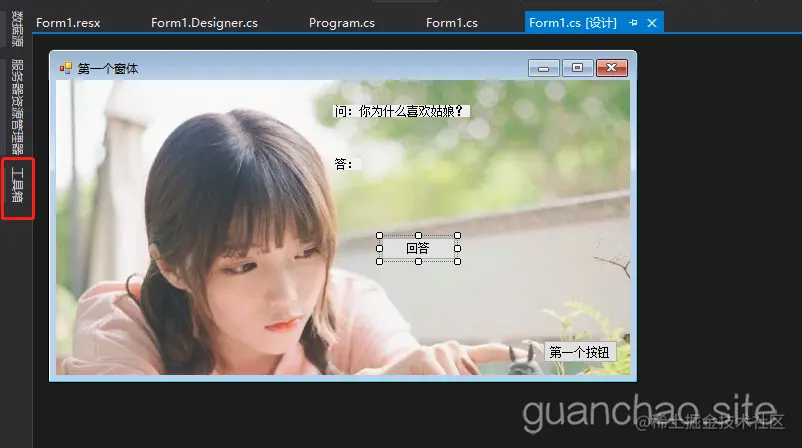Select the 第一个按钮 button on form
Screen dimensions: 802x448
point(579,352)
